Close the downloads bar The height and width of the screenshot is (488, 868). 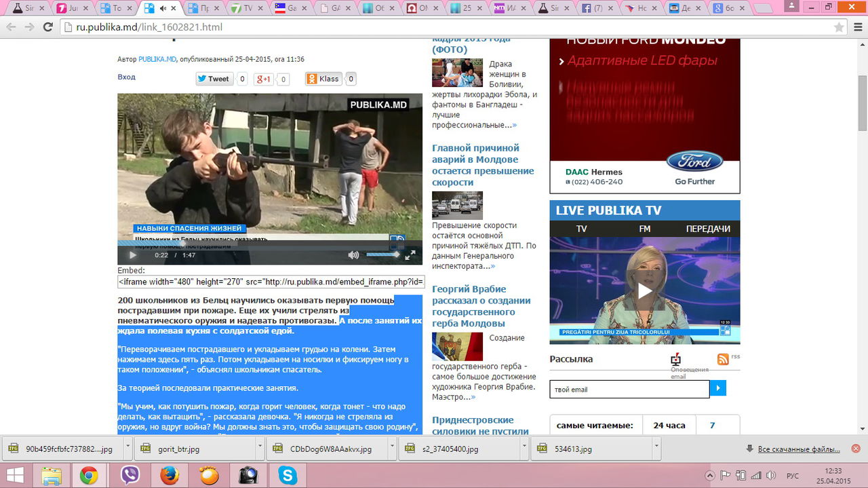pyautogui.click(x=856, y=449)
